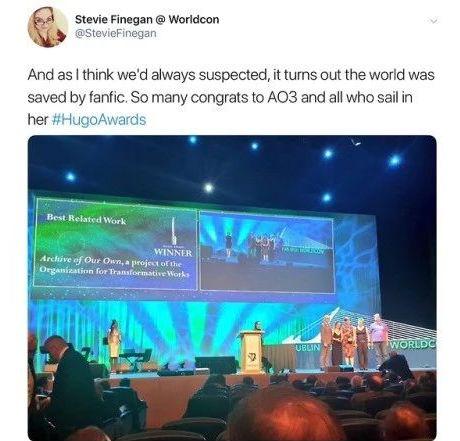Image resolution: width=460 pixels, height=441 pixels.
Task: Click the brightest white ceiling spotlight
Action: pyautogui.click(x=209, y=188)
